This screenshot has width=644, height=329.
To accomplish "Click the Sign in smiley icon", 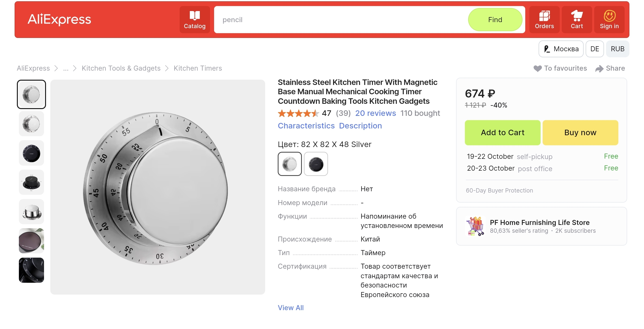I will [x=609, y=16].
